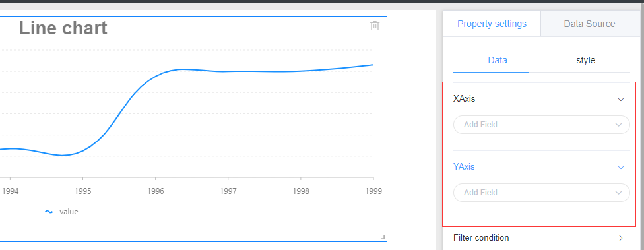Viewport: 644px width, 250px height.
Task: Toggle the value legend series icon
Action: click(x=49, y=212)
